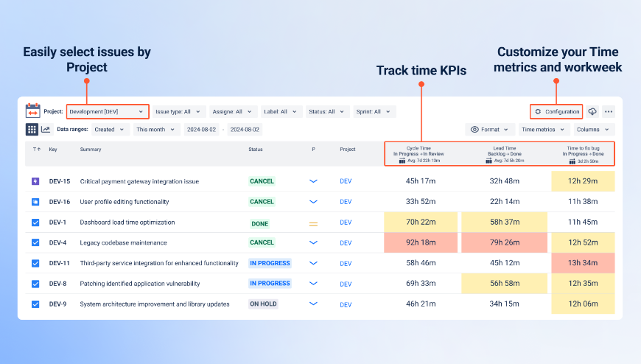Click the ON HOLD badge for DEV-9
Viewport: 641px width, 364px height.
pos(263,304)
